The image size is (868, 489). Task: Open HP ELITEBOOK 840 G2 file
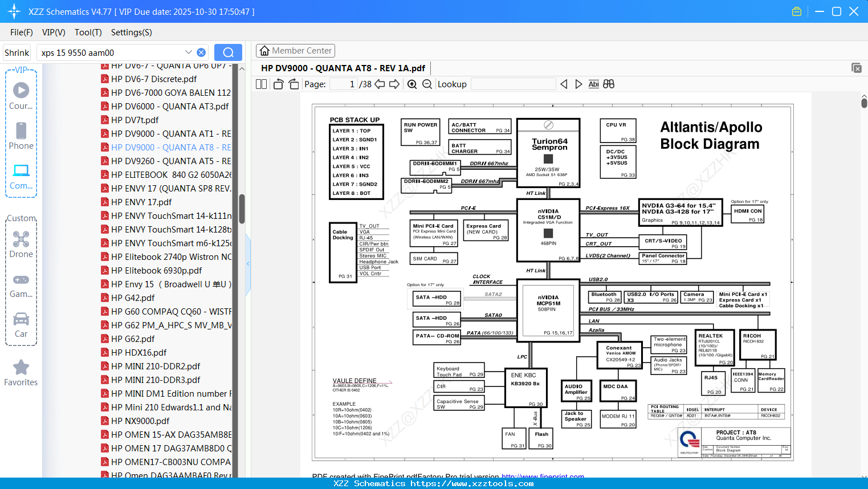166,175
